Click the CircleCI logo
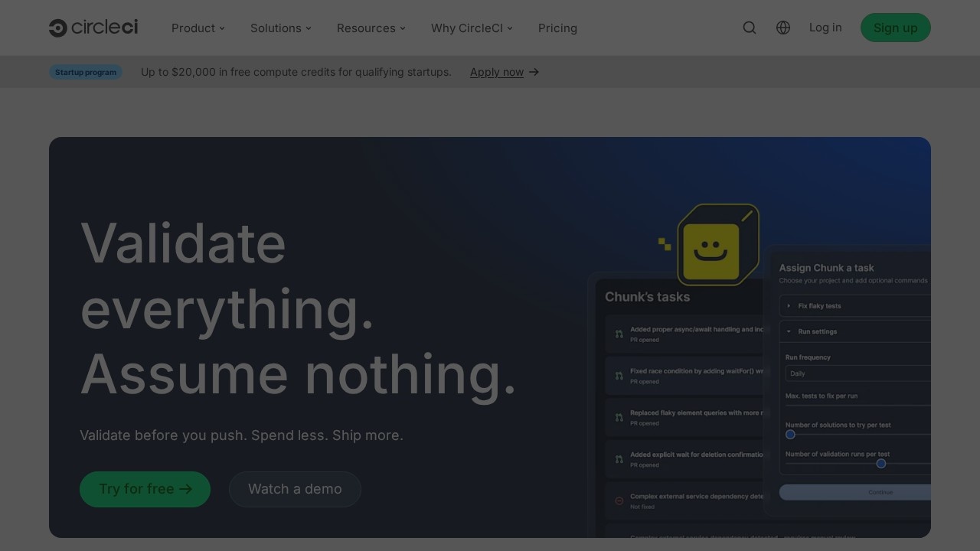980x551 pixels. [93, 28]
